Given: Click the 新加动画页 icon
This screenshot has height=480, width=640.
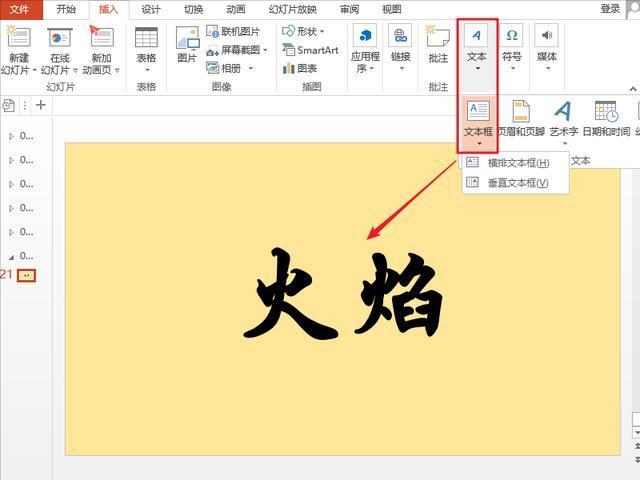Looking at the screenshot, I should pos(101,38).
